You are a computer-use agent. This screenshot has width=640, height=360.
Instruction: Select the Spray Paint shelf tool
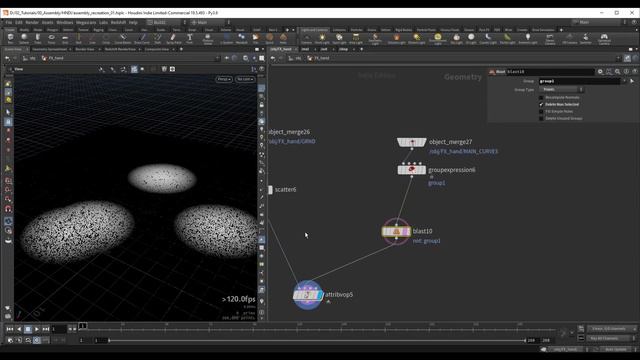[x=173, y=38]
